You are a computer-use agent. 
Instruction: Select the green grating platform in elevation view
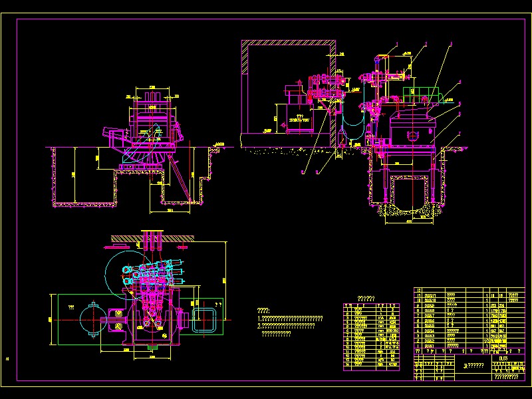421,94
